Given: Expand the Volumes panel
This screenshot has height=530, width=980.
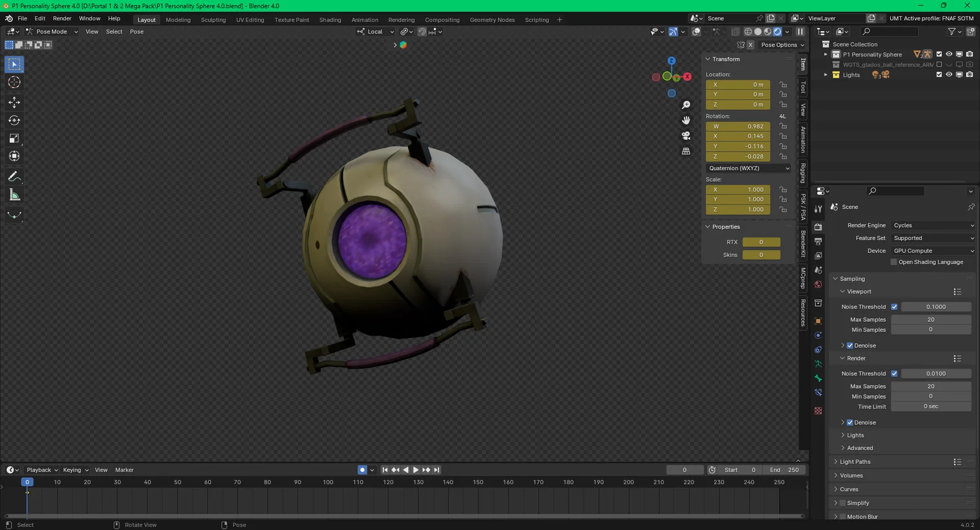Looking at the screenshot, I should click(x=851, y=476).
